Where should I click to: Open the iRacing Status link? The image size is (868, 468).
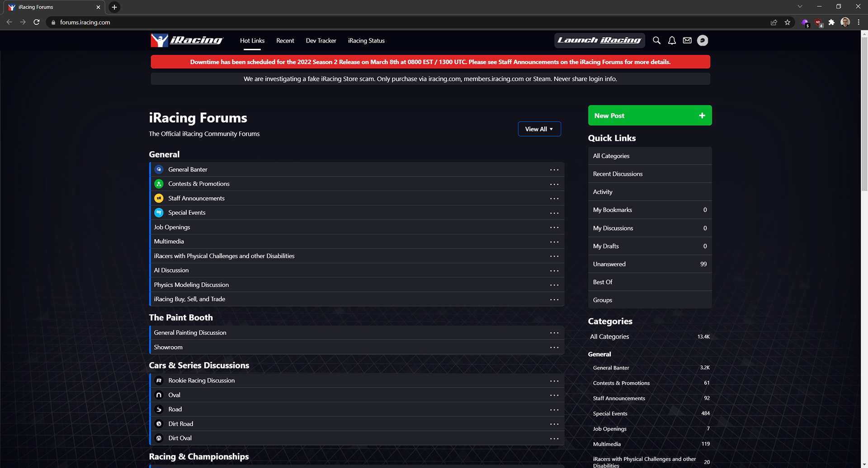coord(366,41)
